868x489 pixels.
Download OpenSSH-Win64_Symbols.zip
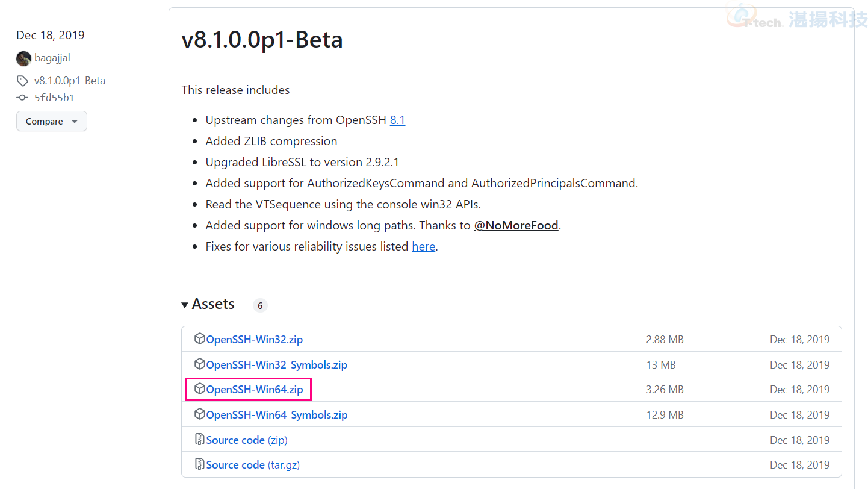(x=277, y=415)
